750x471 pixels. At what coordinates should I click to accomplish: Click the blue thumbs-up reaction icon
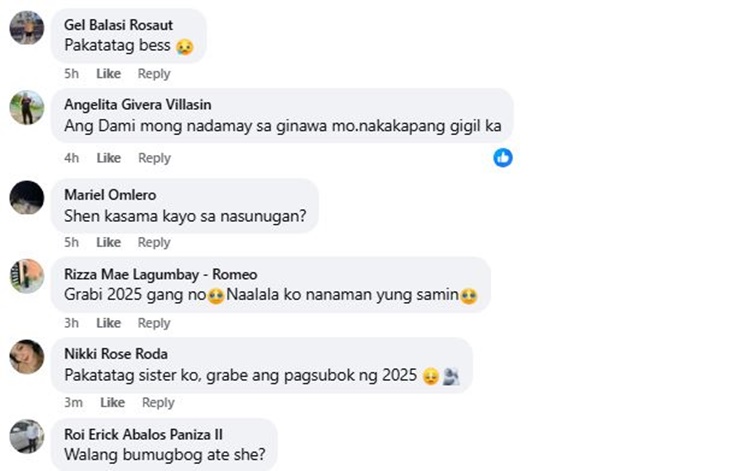[x=503, y=157]
